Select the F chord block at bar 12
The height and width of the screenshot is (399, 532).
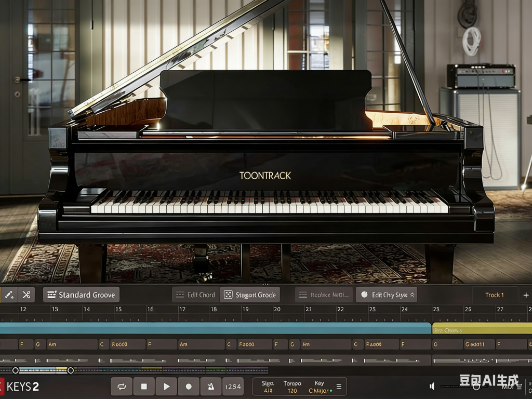26,344
